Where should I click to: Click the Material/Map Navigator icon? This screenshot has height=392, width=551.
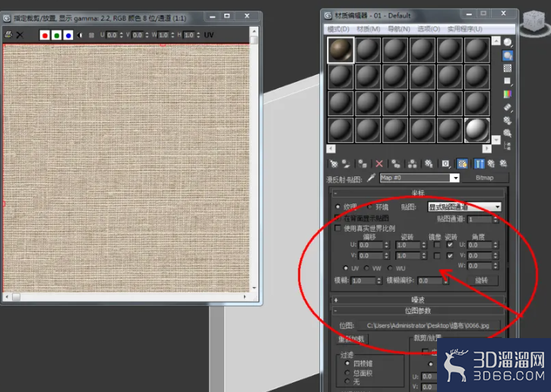click(x=508, y=146)
